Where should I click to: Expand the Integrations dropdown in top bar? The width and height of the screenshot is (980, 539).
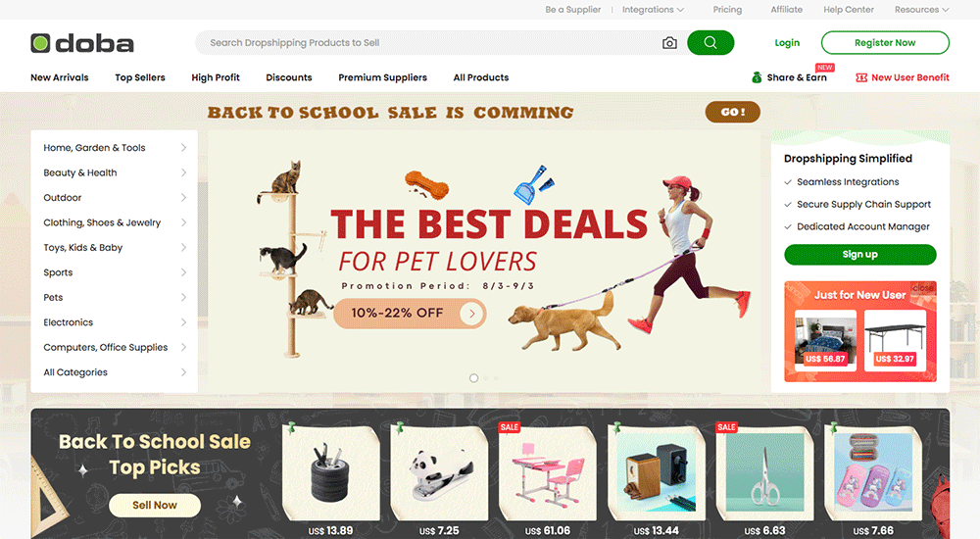[653, 10]
